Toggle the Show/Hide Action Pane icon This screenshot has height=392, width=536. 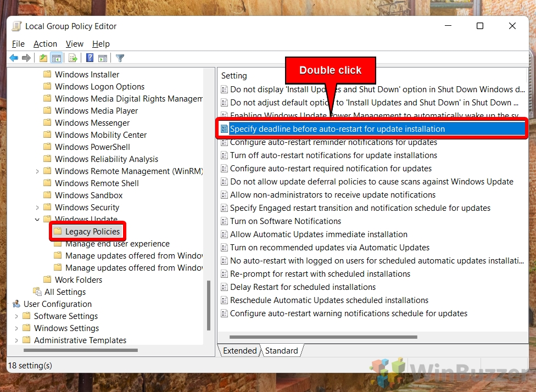[x=103, y=58]
